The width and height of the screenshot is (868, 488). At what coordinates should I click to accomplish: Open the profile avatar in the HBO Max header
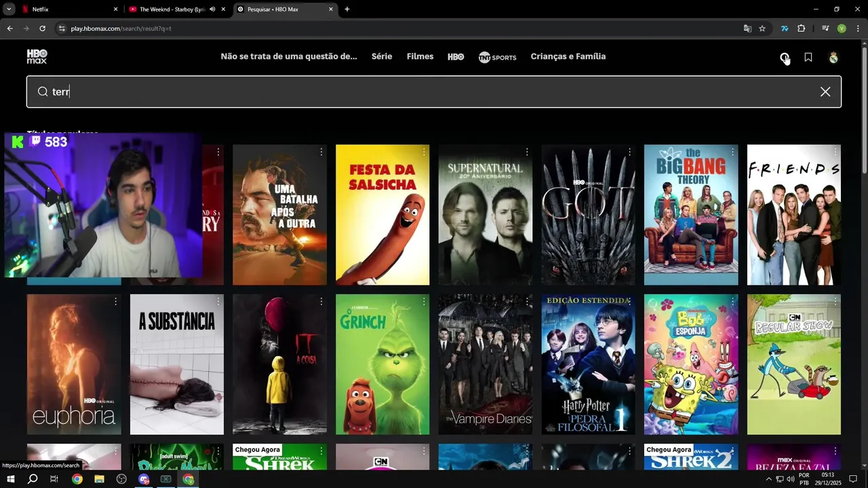point(833,58)
